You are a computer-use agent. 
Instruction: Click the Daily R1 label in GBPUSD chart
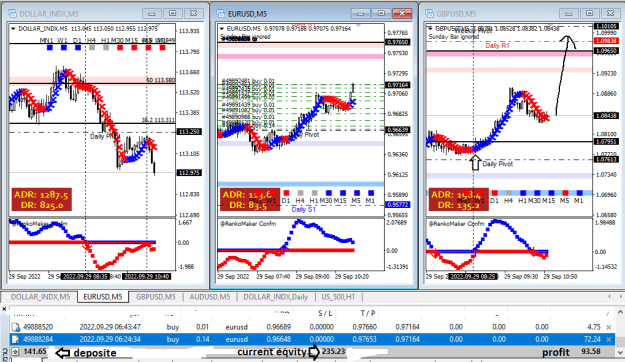(x=497, y=46)
